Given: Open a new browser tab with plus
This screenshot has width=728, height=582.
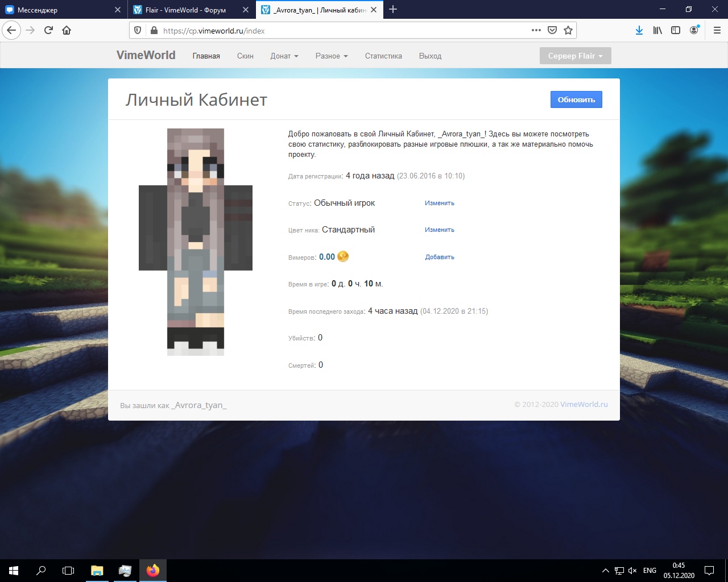Looking at the screenshot, I should [393, 9].
